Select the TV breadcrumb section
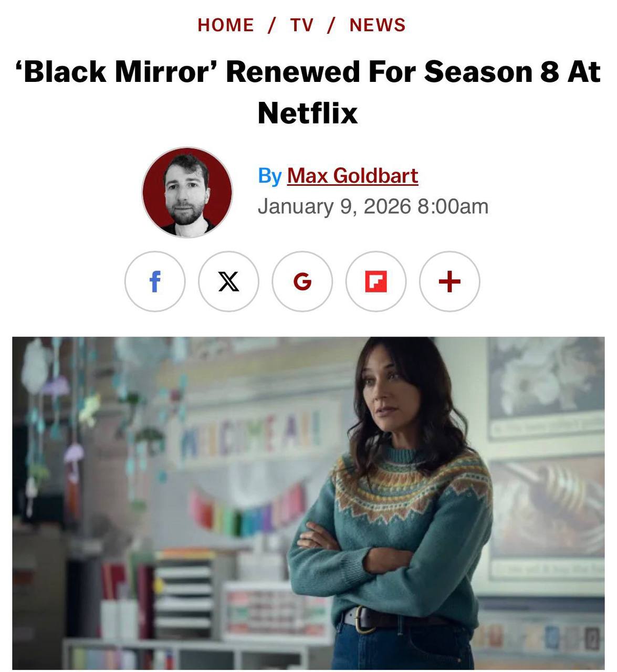Viewport: 617px width, 672px height. [x=302, y=25]
